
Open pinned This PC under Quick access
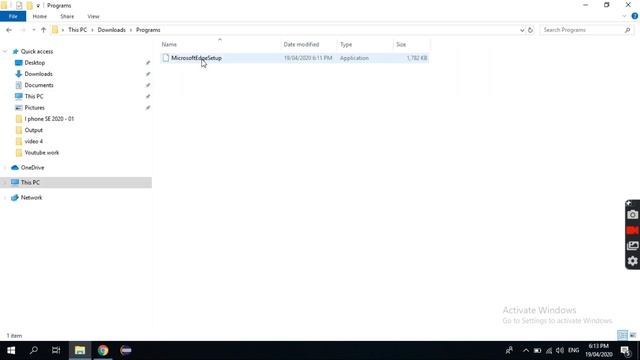(34, 96)
